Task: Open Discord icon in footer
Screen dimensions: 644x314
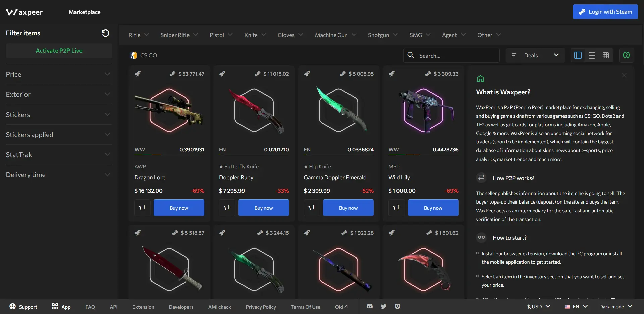Action: click(370, 306)
